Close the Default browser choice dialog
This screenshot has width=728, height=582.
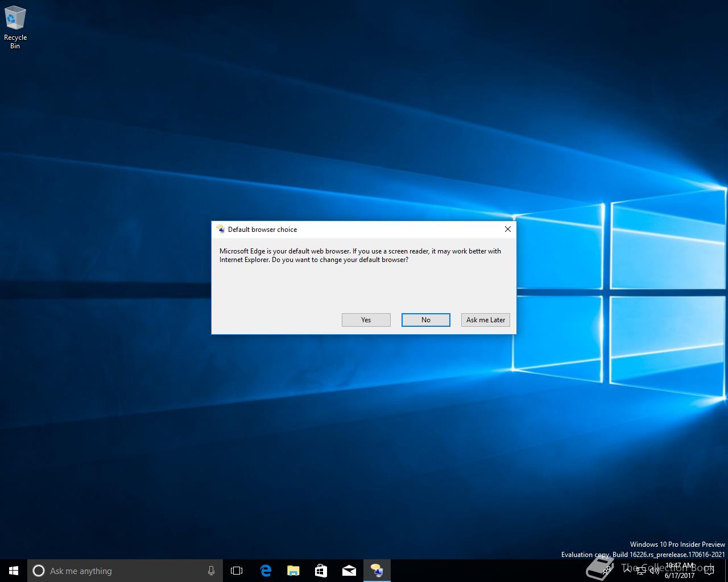[508, 229]
